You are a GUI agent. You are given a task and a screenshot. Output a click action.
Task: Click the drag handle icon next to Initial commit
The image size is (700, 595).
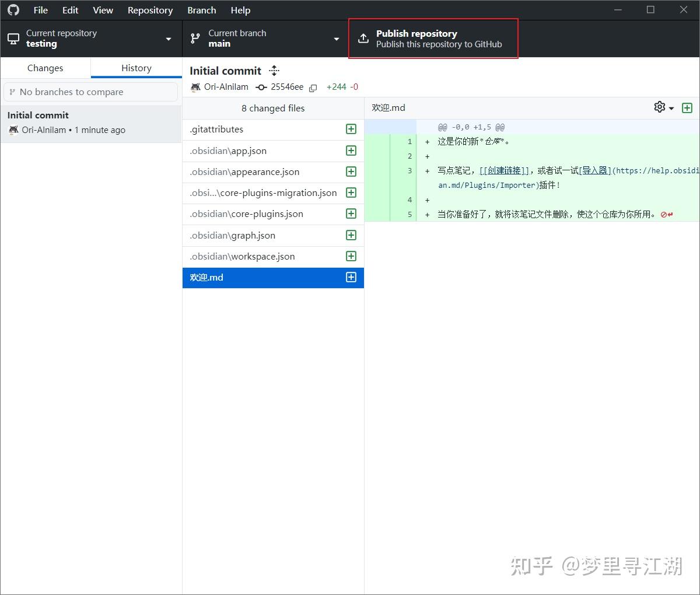click(274, 70)
